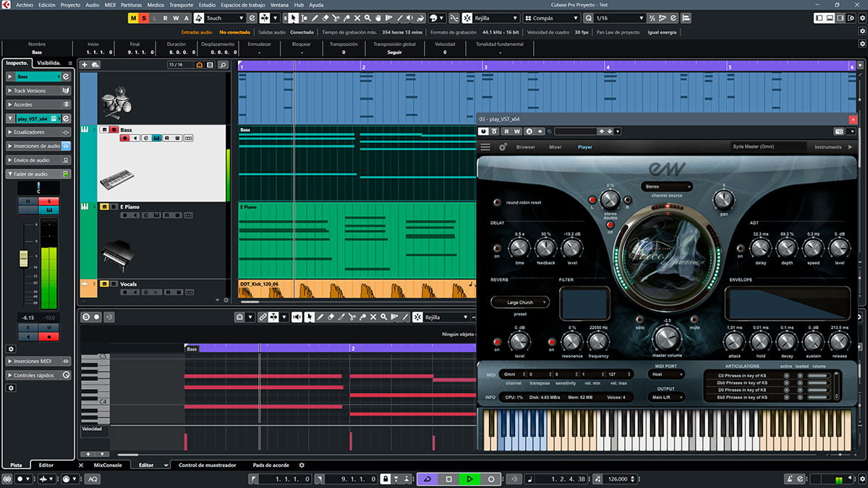Click the pan knob in Play plugin
Viewport: 868px width, 488px height.
(723, 199)
